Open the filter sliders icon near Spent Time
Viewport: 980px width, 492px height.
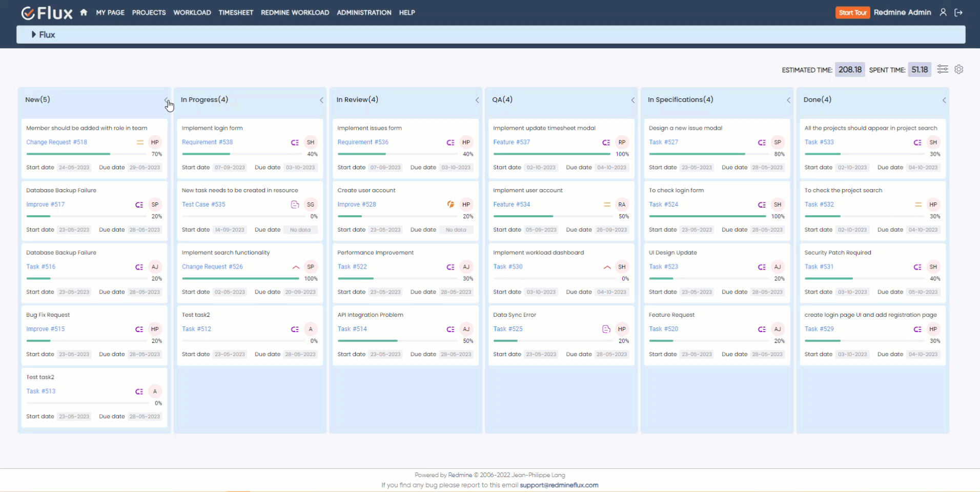click(x=943, y=69)
